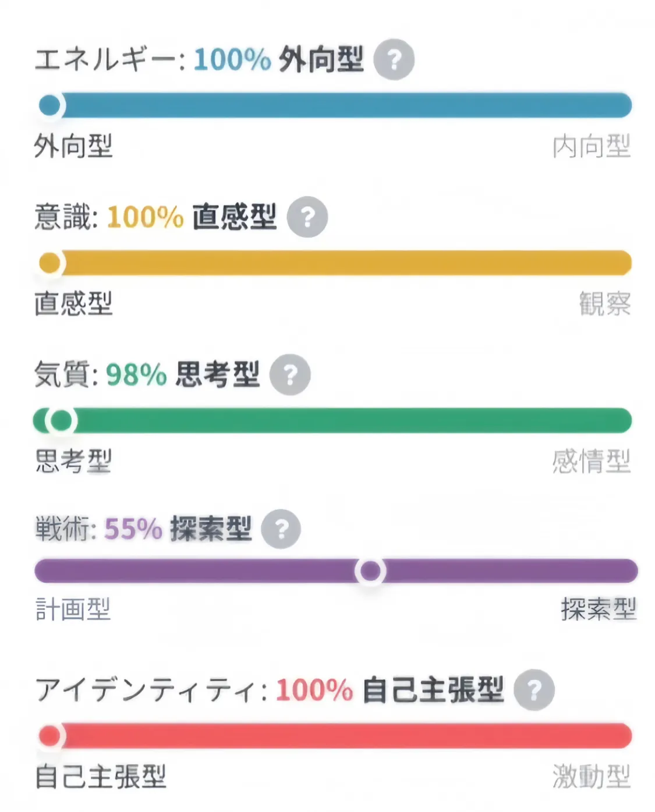
Task: Click the blue energy slider handle
Action: (x=50, y=105)
